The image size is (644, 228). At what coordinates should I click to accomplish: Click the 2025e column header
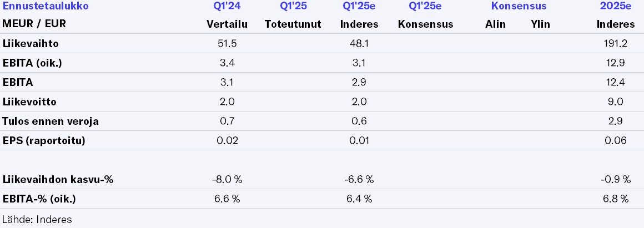tap(616, 7)
